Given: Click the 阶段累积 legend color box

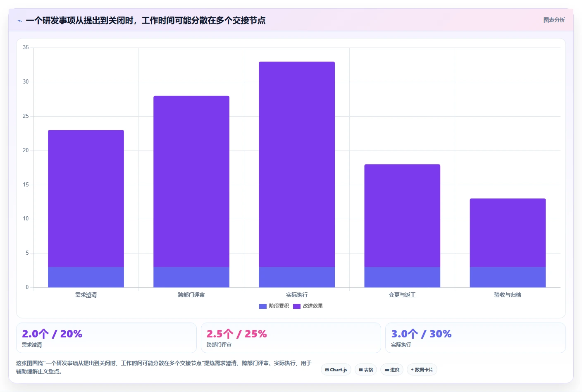Looking at the screenshot, I should tap(263, 306).
